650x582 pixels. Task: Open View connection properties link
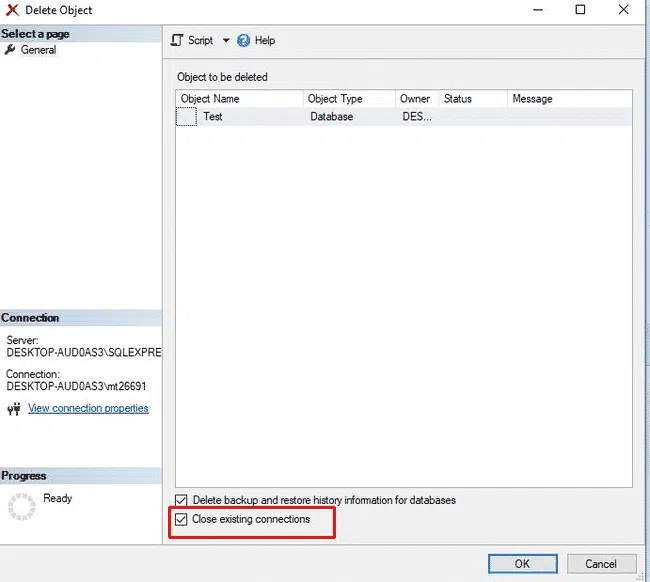pyautogui.click(x=88, y=409)
